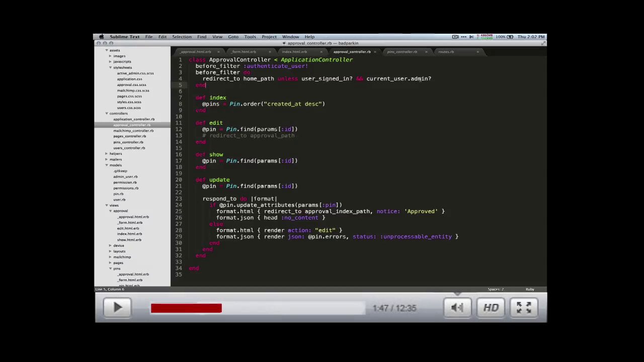Click the battery icon in menu bar

tap(510, 37)
